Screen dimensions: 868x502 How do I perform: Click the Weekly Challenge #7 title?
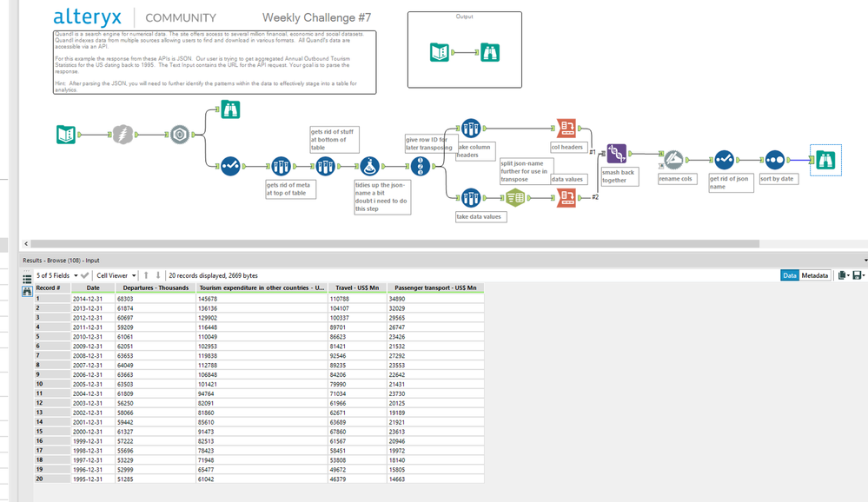[316, 17]
